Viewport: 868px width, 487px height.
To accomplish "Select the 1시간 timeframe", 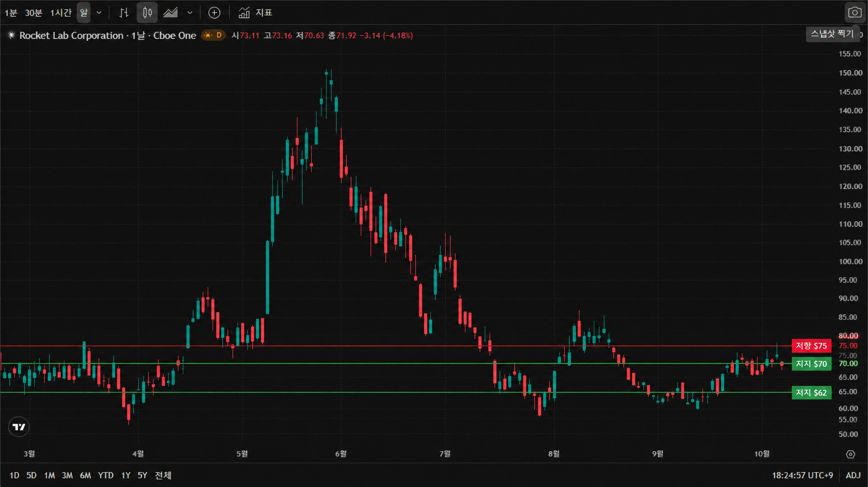I will pos(61,13).
